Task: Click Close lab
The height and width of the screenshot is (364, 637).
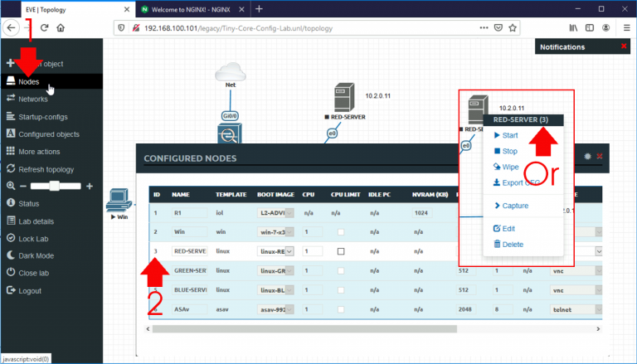Action: pyautogui.click(x=33, y=274)
